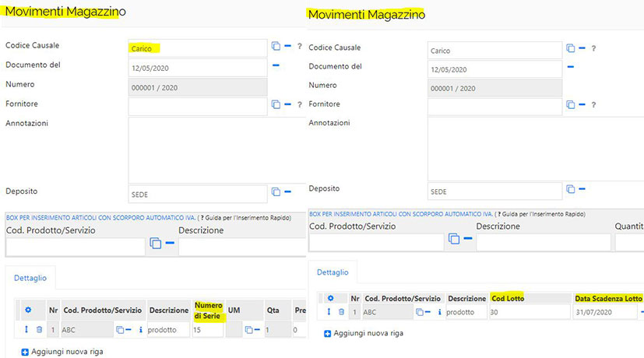Click the lookup icon next to the right Deposito field
The image size is (644, 358).
571,189
